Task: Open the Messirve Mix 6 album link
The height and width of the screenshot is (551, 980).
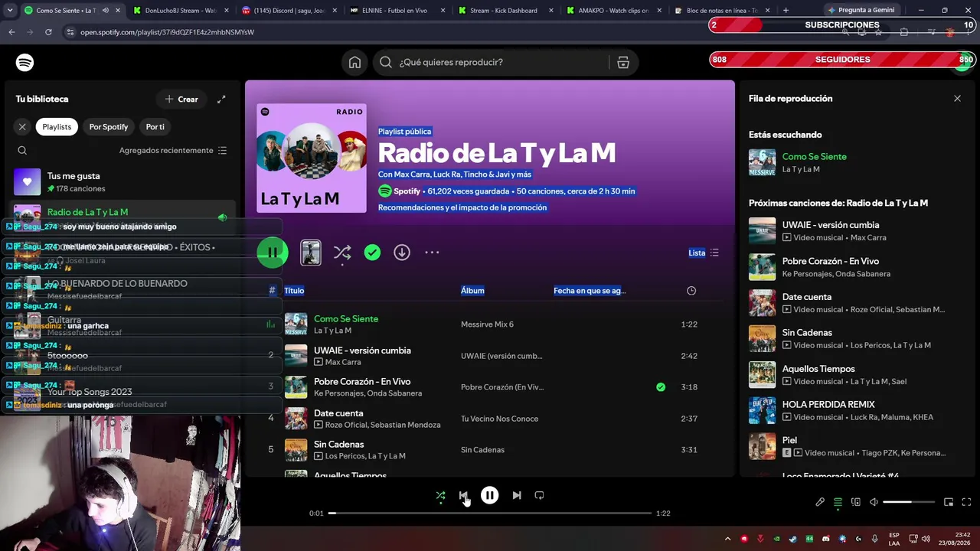Action: pos(487,324)
